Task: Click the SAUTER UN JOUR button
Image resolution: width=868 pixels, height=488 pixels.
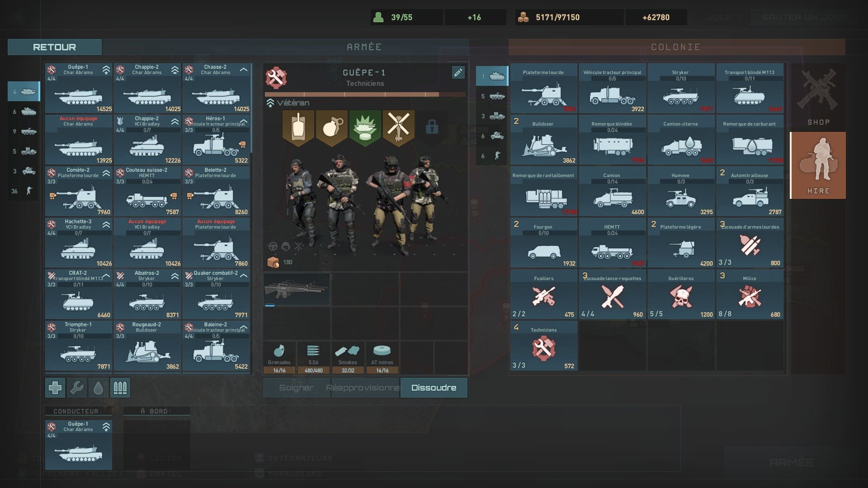Action: coord(804,17)
